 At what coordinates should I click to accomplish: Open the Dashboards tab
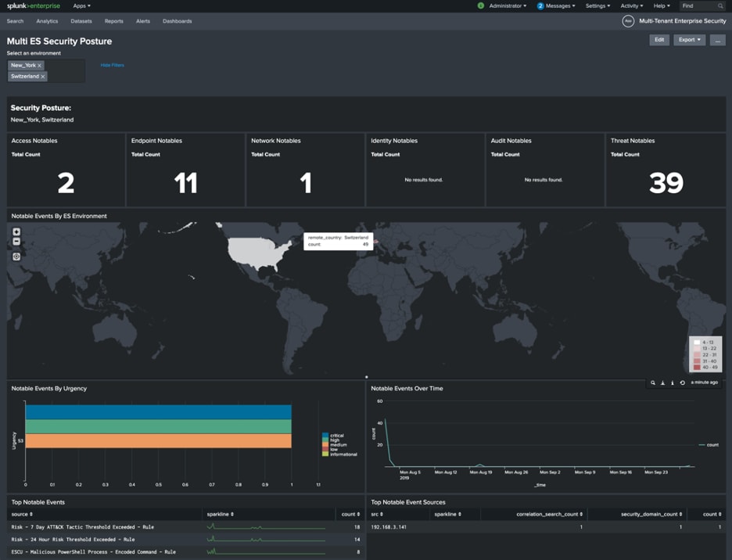(x=177, y=21)
